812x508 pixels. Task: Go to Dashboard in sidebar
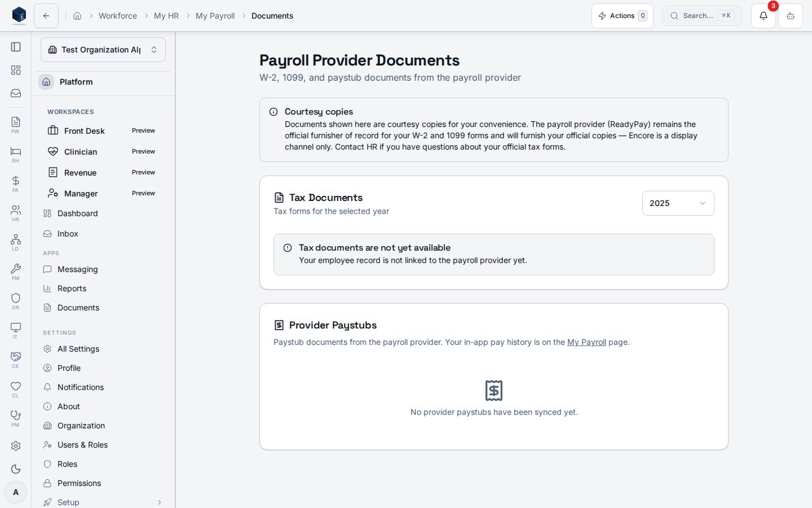click(x=103, y=213)
